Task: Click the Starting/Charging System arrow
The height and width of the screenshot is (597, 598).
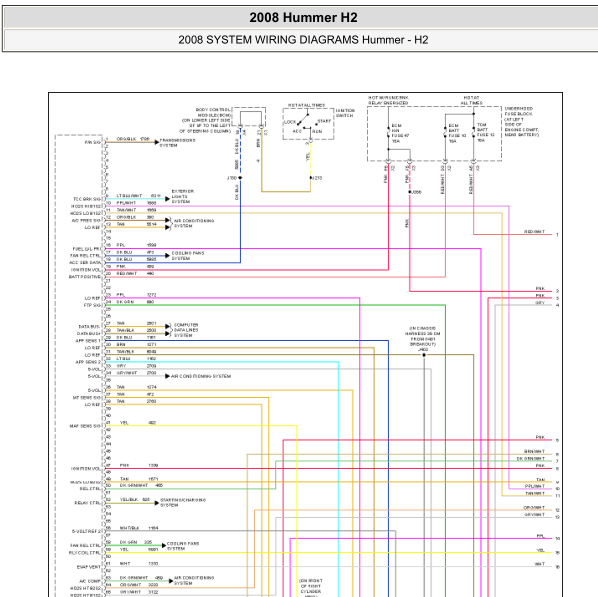Action: [157, 503]
